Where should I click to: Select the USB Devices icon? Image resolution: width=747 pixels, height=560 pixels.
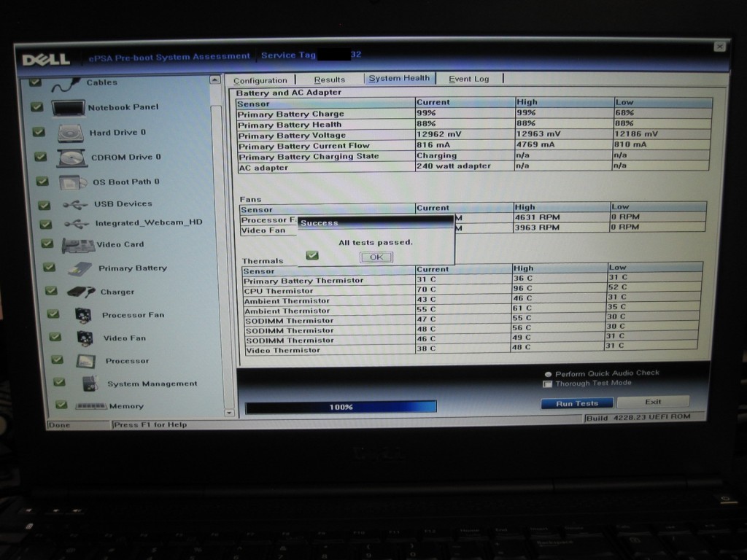75,205
